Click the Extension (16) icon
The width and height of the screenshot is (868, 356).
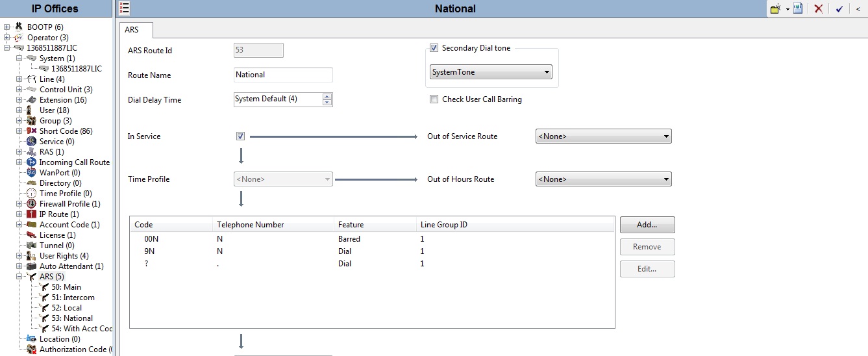31,100
